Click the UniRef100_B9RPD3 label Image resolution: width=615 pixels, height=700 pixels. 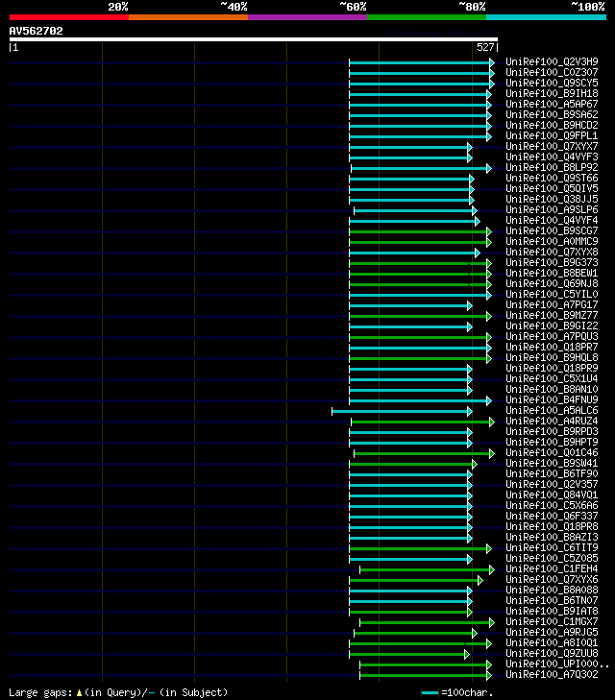pos(552,432)
